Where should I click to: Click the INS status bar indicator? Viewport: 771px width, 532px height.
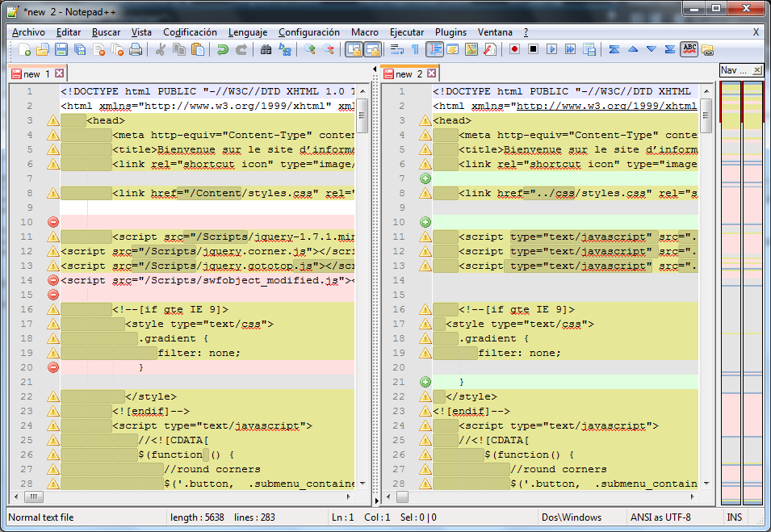coord(735,517)
